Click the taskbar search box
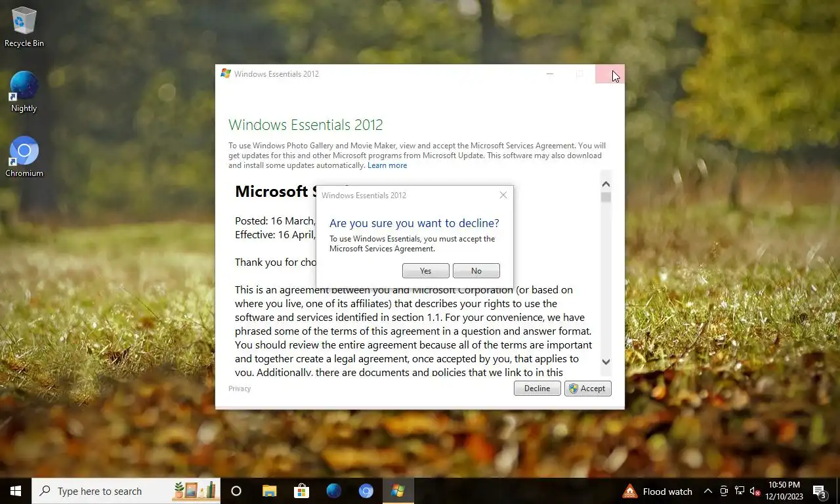The width and height of the screenshot is (840, 504). coord(126,491)
